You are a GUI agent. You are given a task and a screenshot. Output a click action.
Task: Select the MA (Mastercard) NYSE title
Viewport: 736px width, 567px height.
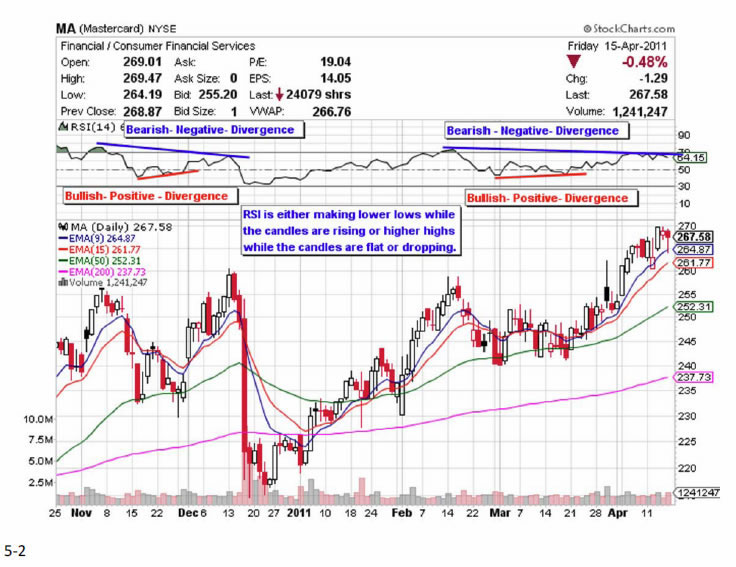[116, 29]
